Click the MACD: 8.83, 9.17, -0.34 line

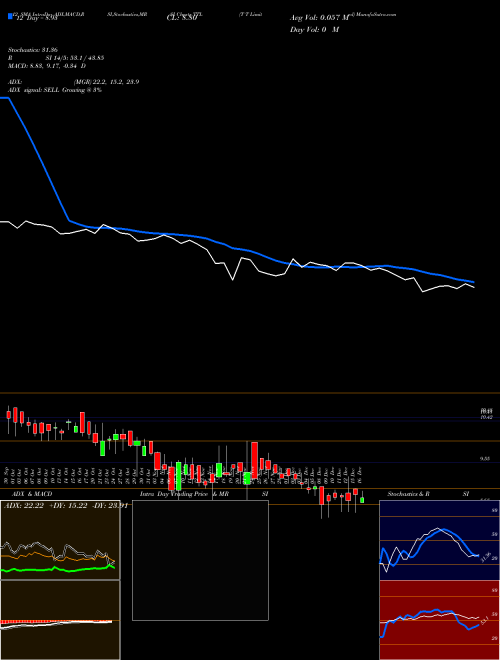tap(47, 66)
